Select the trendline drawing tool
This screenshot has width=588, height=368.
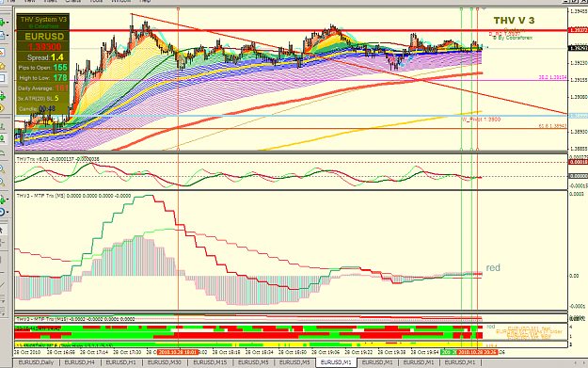click(x=2, y=285)
